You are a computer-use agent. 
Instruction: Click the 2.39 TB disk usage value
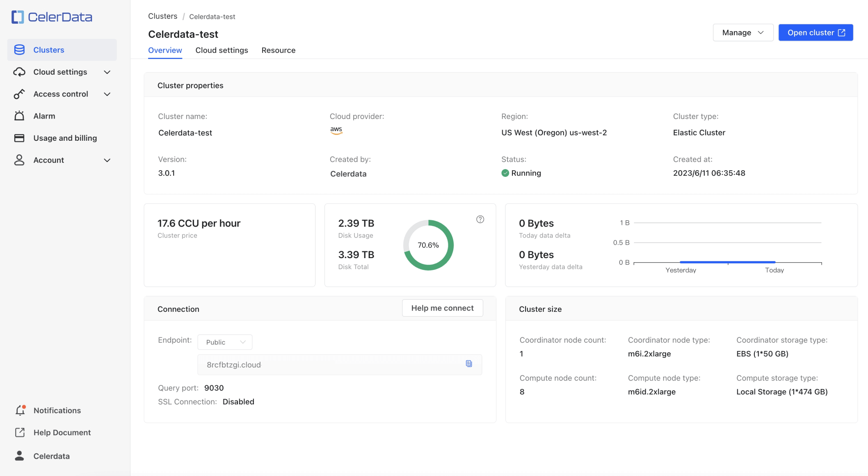click(x=356, y=223)
